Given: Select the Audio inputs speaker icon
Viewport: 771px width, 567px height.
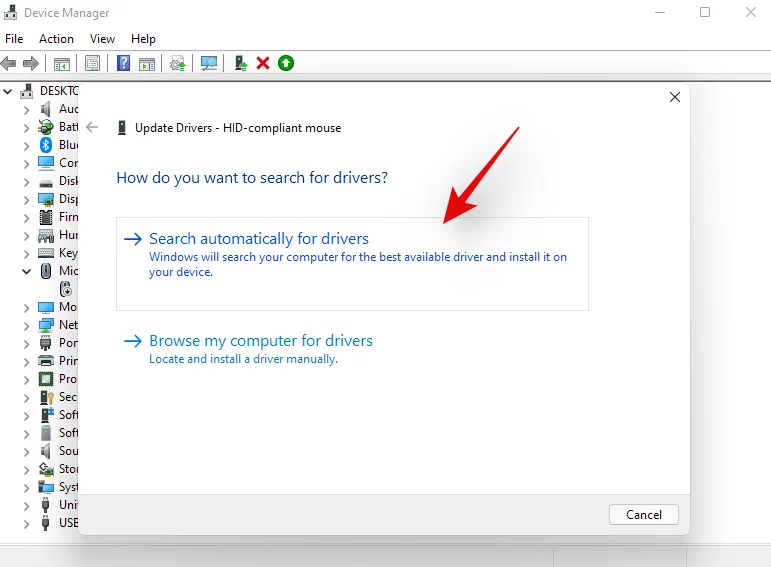Looking at the screenshot, I should [x=46, y=109].
